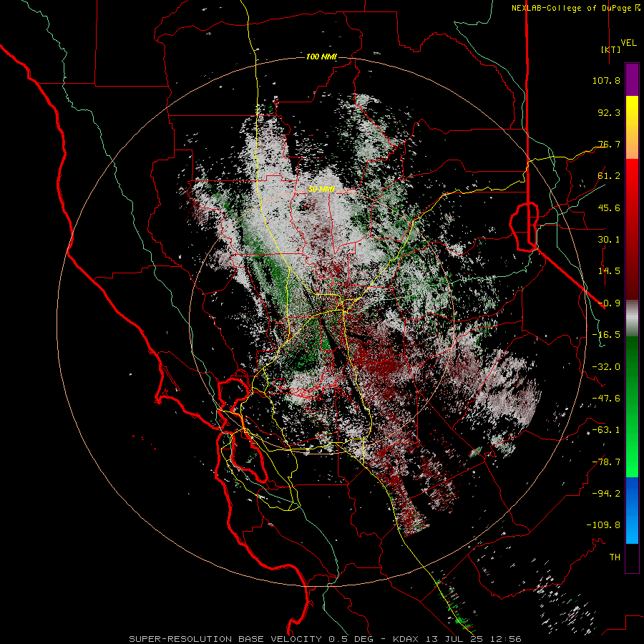Click the 14.5 legend value
This screenshot has width=644, height=644.
(609, 271)
